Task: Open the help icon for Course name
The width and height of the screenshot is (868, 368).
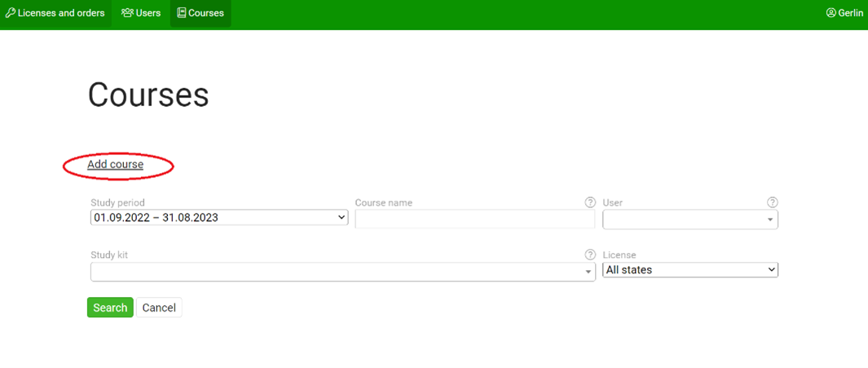Action: click(590, 202)
